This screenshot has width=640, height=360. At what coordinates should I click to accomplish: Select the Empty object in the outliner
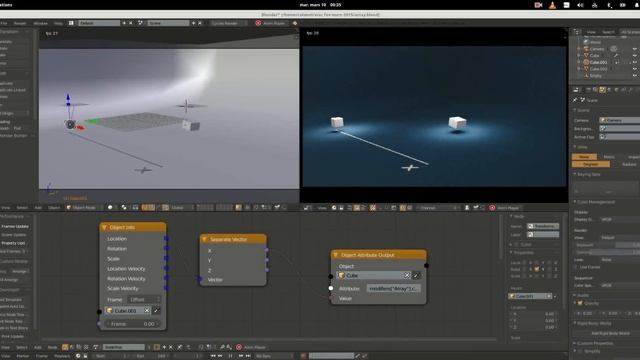596,76
